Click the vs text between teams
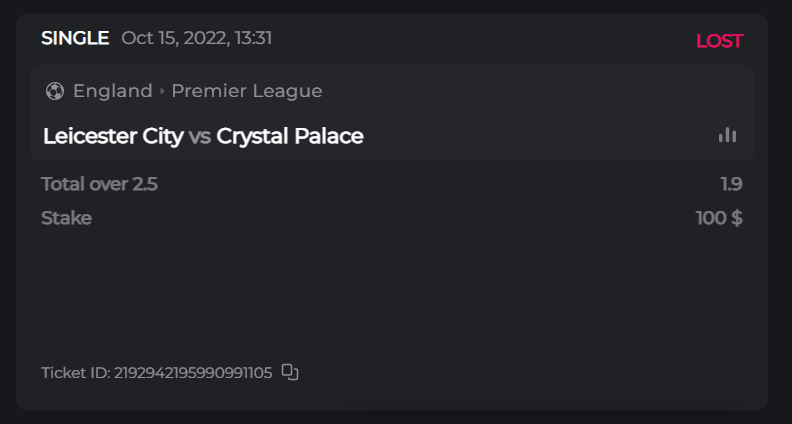Screen dimensions: 792x424 [200, 136]
